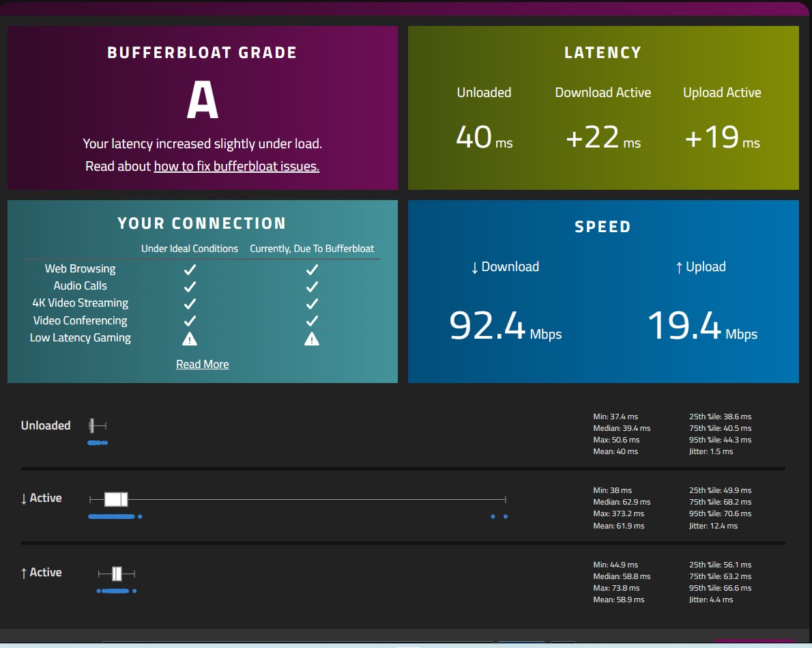Click the 19.4 Mbps upload speed

point(703,326)
